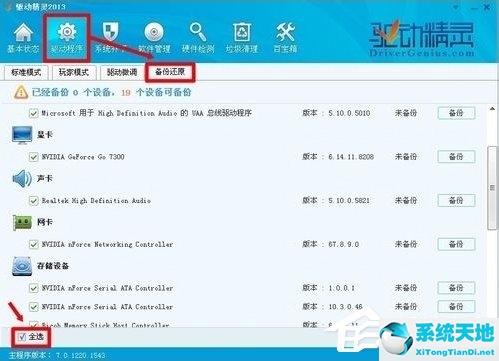The image size is (499, 361).
Task: Toggle NVIDIA GeForce Go 7300 checkbox
Action: [x=33, y=157]
